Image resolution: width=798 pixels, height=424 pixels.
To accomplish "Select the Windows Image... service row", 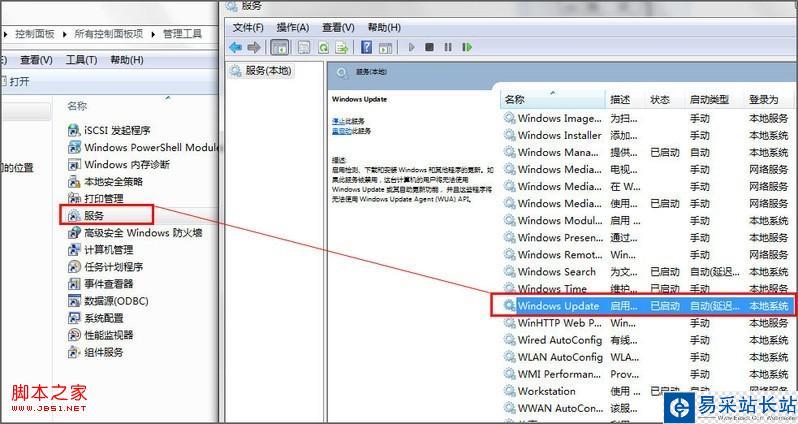I will [x=647, y=119].
